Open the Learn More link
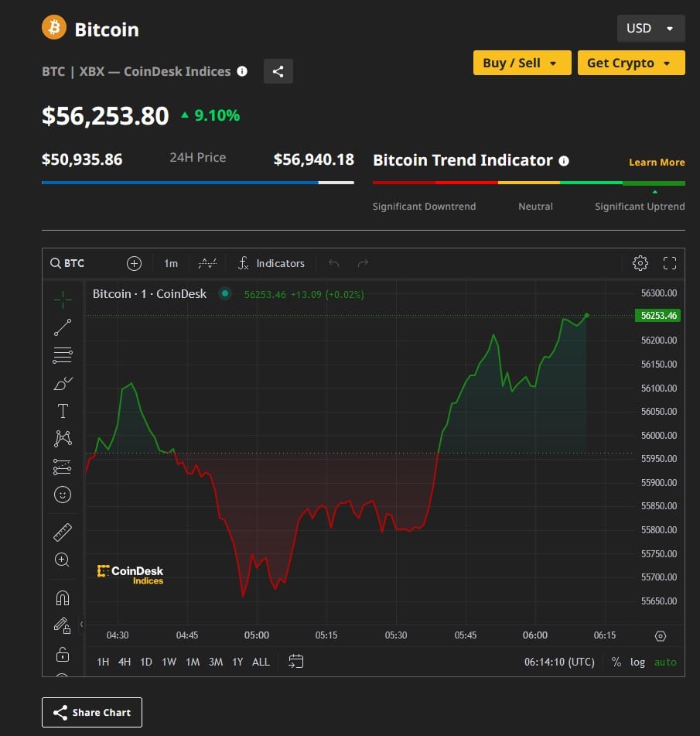 [657, 162]
